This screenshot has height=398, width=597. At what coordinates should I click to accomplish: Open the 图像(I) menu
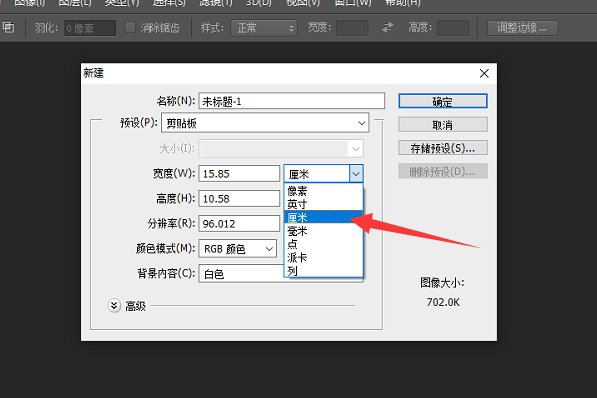pos(29,3)
